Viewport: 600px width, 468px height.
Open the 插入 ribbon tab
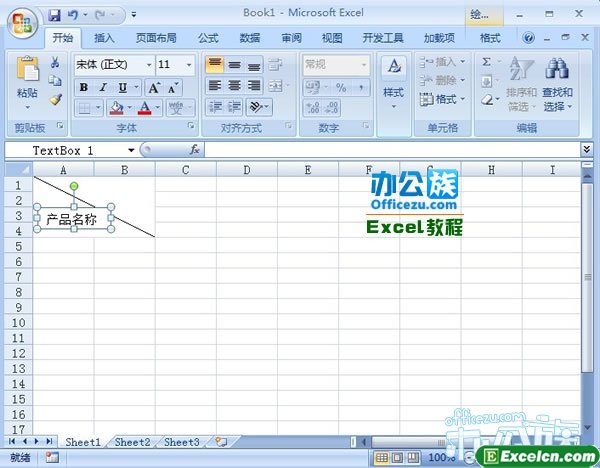[104, 38]
